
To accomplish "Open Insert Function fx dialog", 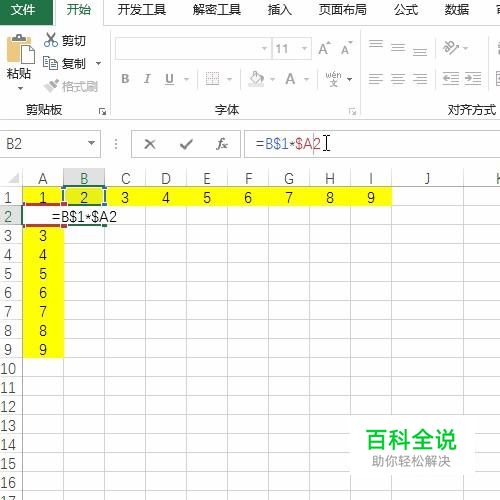I will pyautogui.click(x=222, y=144).
